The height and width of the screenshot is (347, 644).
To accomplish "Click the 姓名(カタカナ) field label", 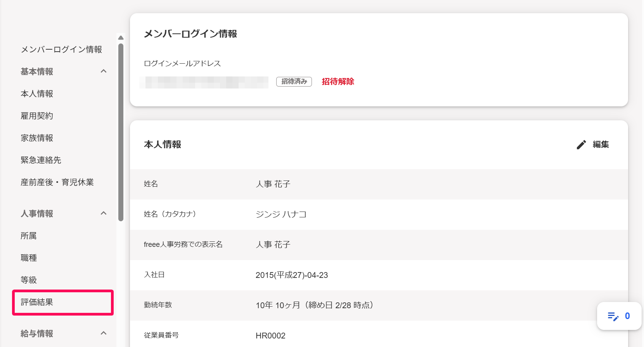I will [x=170, y=214].
